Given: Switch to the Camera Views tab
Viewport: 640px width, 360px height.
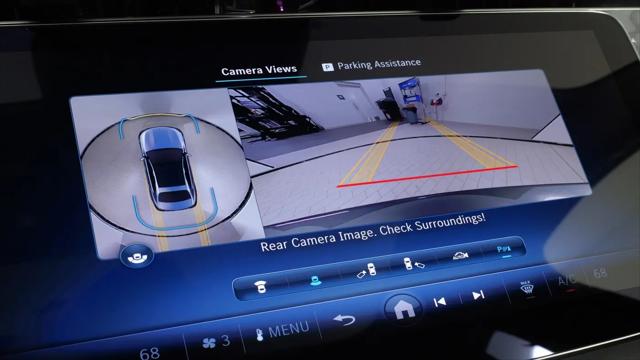Looking at the screenshot, I should click(259, 71).
